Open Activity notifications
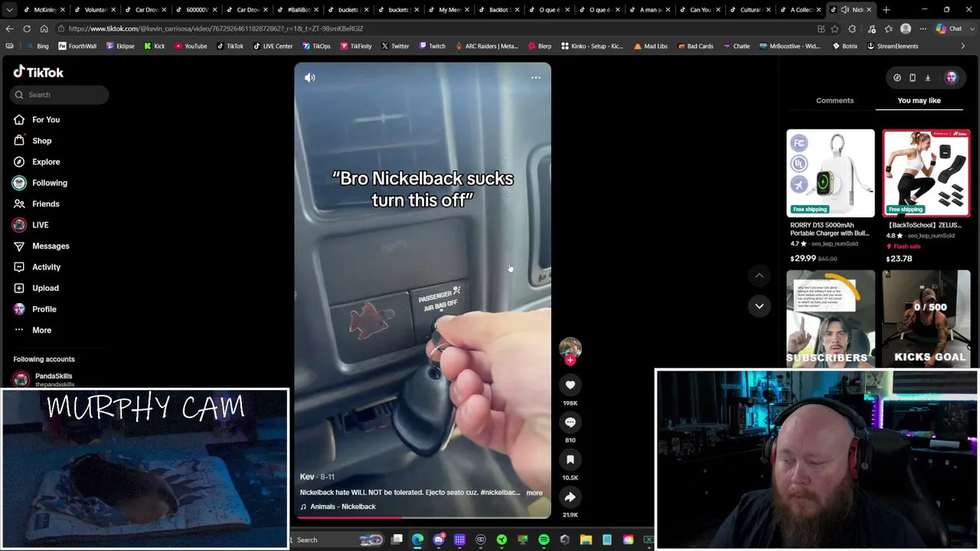The height and width of the screenshot is (551, 980). (x=47, y=267)
